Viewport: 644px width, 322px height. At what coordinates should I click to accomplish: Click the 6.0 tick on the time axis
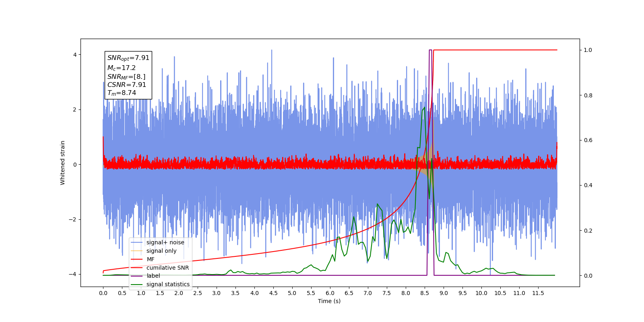coord(330,293)
